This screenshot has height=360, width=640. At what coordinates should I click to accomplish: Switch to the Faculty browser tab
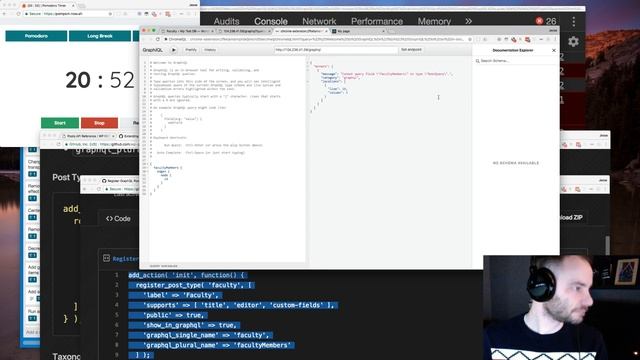[187, 31]
